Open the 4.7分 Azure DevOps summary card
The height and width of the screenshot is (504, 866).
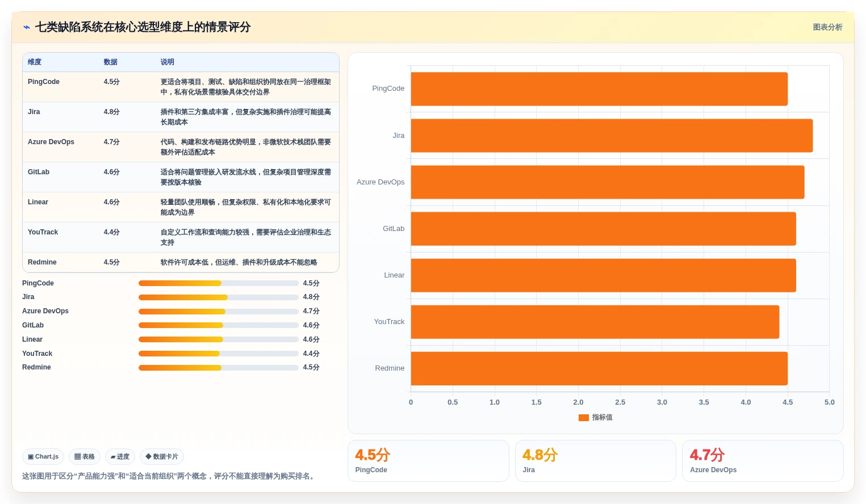[x=763, y=461]
